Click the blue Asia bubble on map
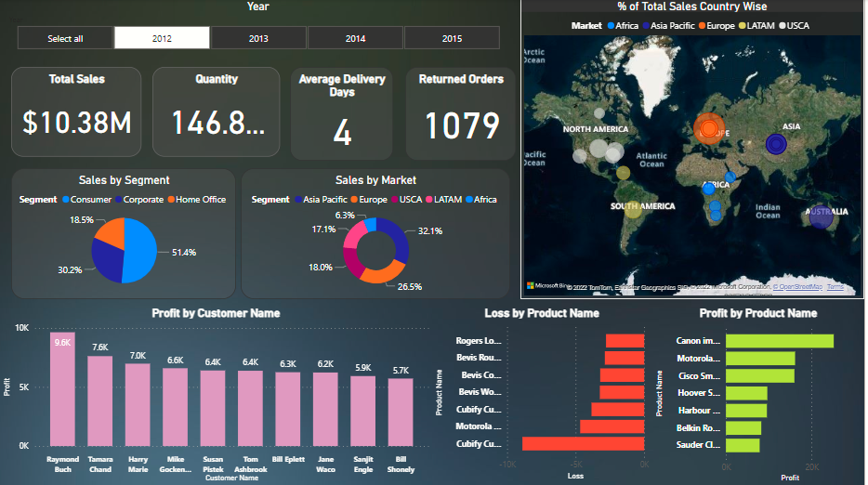The image size is (868, 485). (x=776, y=145)
